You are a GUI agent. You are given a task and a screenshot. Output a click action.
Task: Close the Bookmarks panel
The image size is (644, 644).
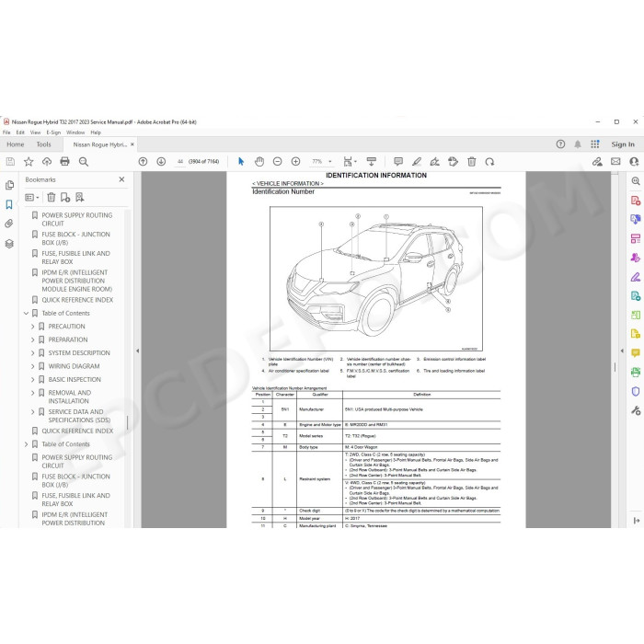(x=121, y=179)
